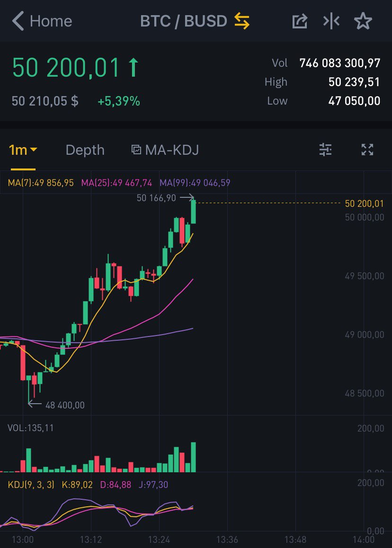Tap the KDJ(9, 3, 3) label
Viewport: 392px width, 548px height.
click(31, 485)
